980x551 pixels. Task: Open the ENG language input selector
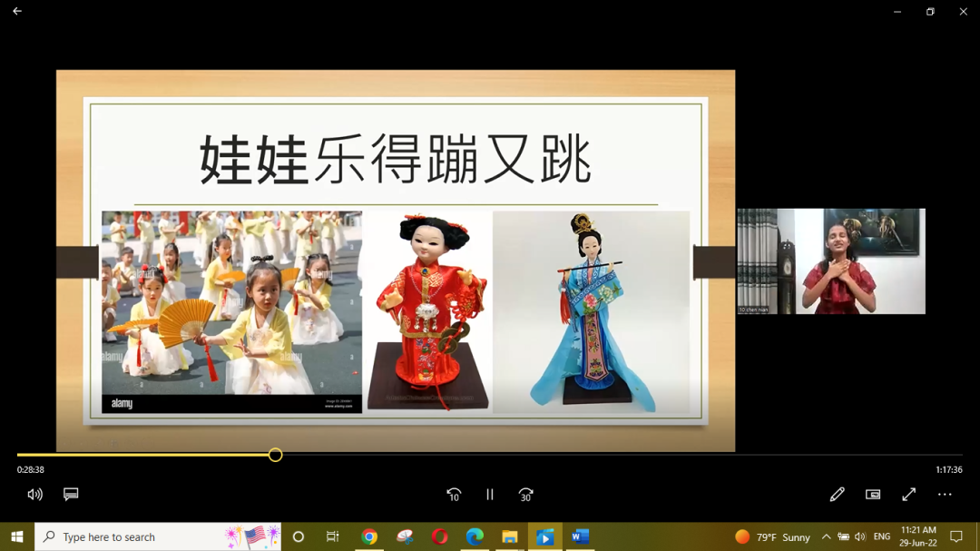point(881,537)
